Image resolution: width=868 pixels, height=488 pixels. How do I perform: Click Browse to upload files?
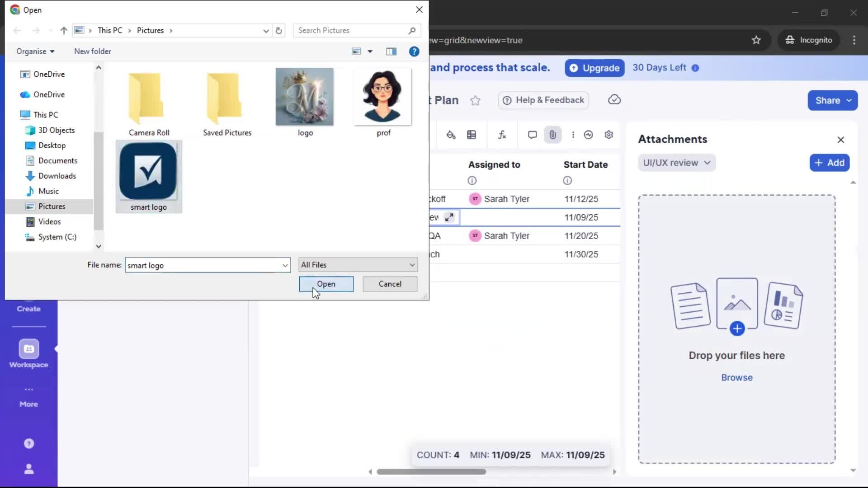pos(736,377)
